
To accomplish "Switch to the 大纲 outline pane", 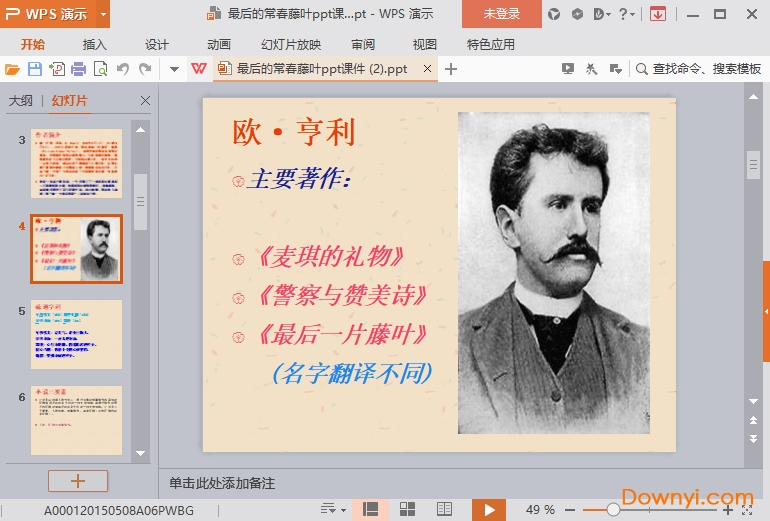I will (x=21, y=101).
